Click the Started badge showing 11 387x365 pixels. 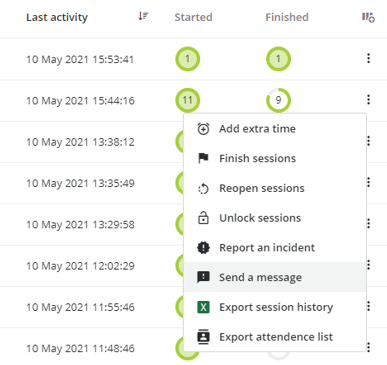(188, 100)
